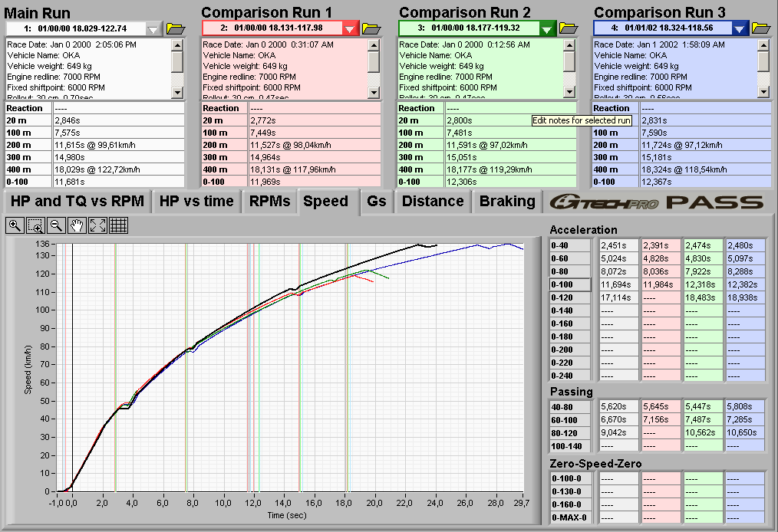The height and width of the screenshot is (532, 778).
Task: Expand the Main Run selection dropdown
Action: [153, 28]
